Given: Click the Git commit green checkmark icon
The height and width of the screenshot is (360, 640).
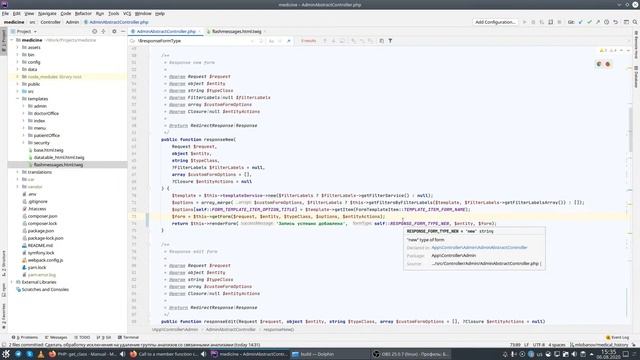Looking at the screenshot, I should click(589, 22).
